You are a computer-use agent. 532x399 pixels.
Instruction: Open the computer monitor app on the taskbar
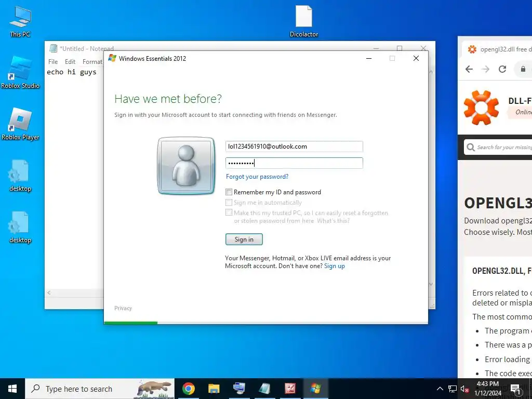point(239,389)
